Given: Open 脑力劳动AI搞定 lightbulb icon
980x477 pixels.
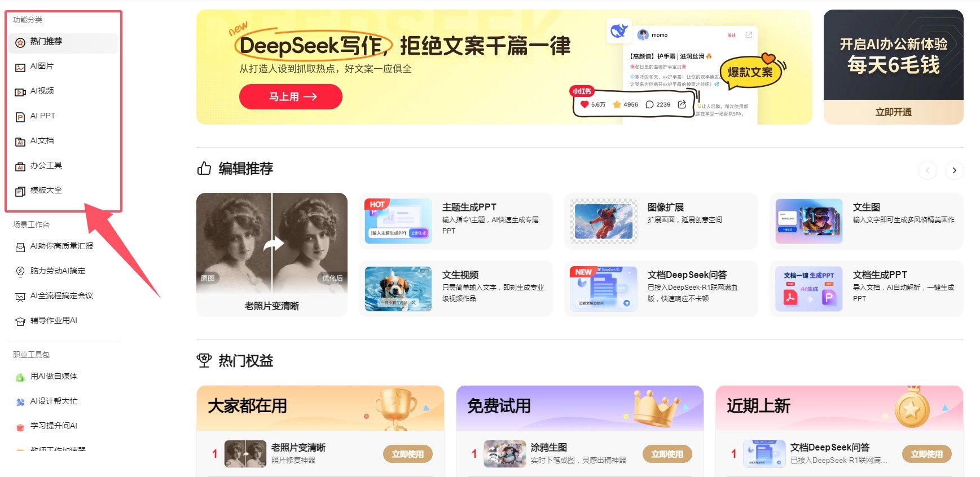Looking at the screenshot, I should pos(20,271).
